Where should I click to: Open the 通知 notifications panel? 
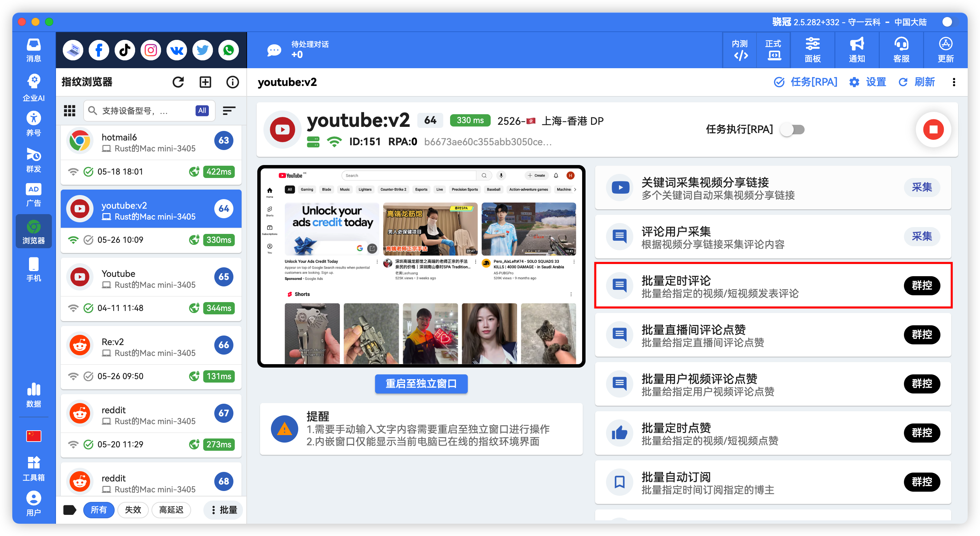[x=856, y=49]
